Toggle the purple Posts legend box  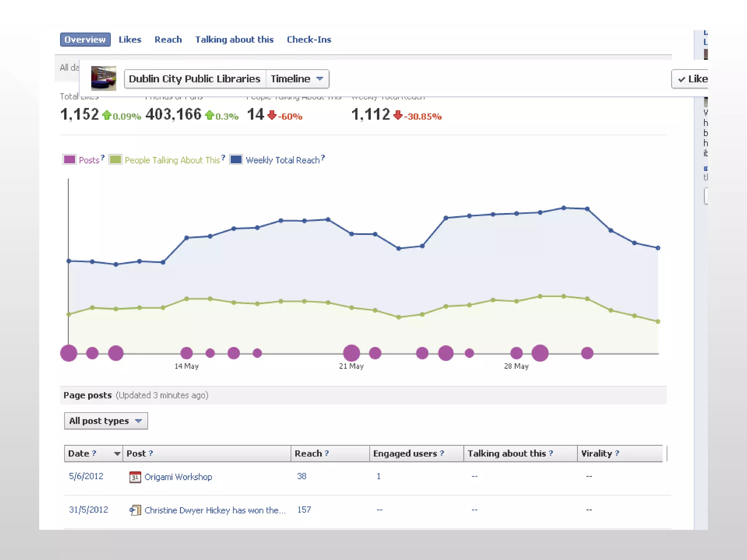[x=69, y=160]
